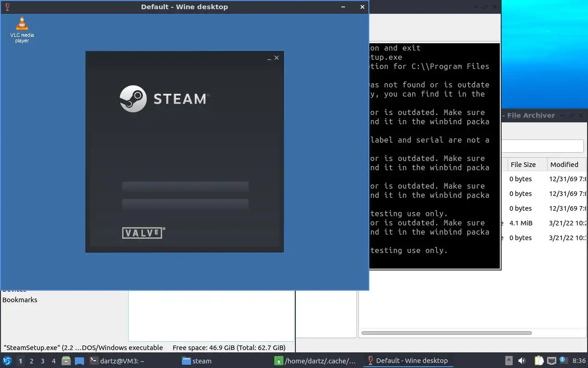Click terminal line 'label and serial are not a'
588x368 pixels.
[x=430, y=140]
